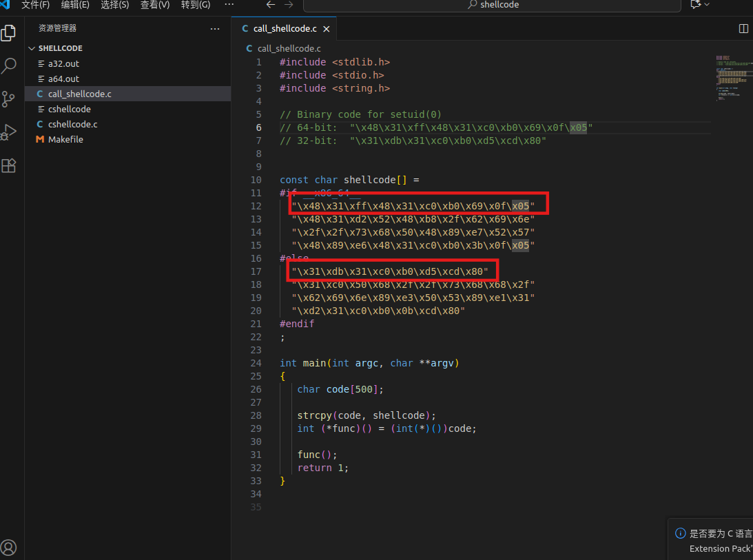Open the overflow menu ellipsis in menu bar
The width and height of the screenshot is (753, 560).
[x=229, y=4]
